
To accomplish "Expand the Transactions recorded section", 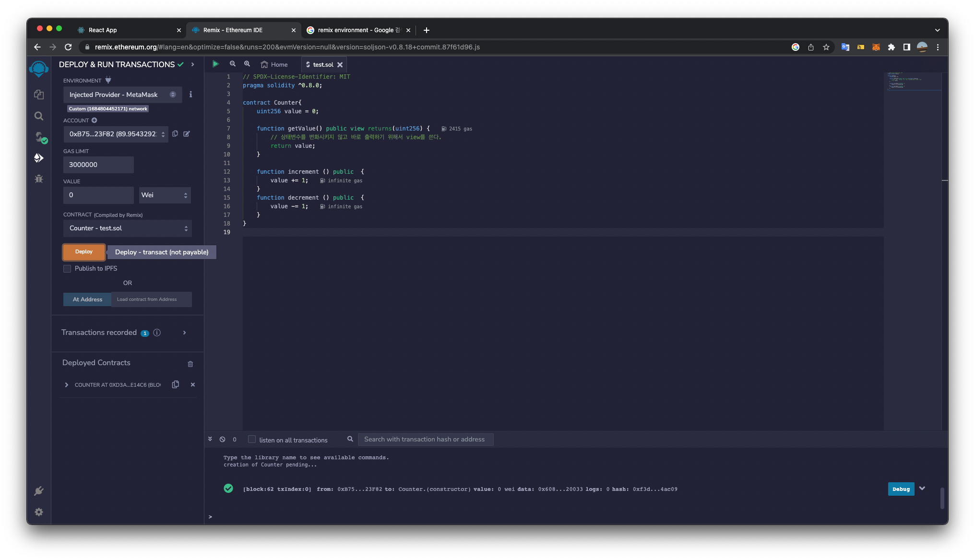I will 184,333.
